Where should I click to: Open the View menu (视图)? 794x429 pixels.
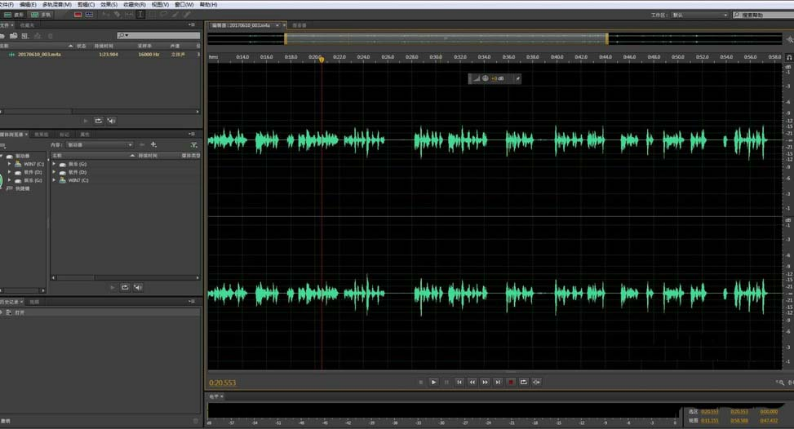click(160, 5)
